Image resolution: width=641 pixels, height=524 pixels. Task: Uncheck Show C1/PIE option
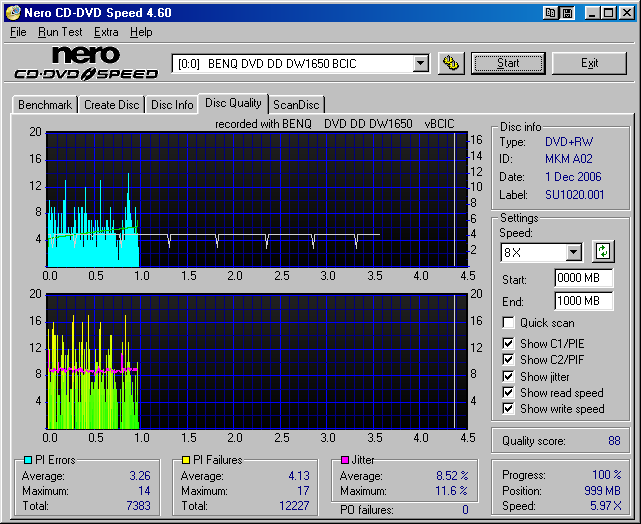(x=508, y=344)
